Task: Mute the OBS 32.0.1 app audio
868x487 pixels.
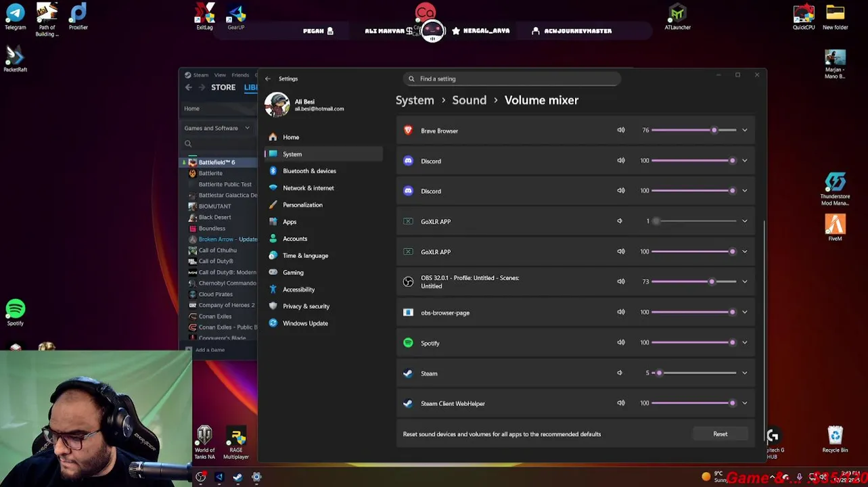Action: [620, 281]
